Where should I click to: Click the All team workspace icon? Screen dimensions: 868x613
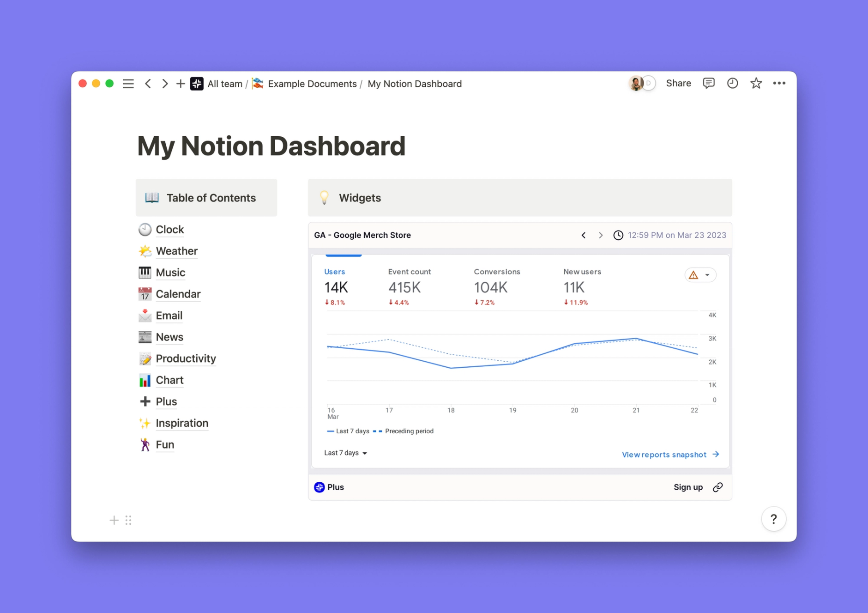(197, 84)
